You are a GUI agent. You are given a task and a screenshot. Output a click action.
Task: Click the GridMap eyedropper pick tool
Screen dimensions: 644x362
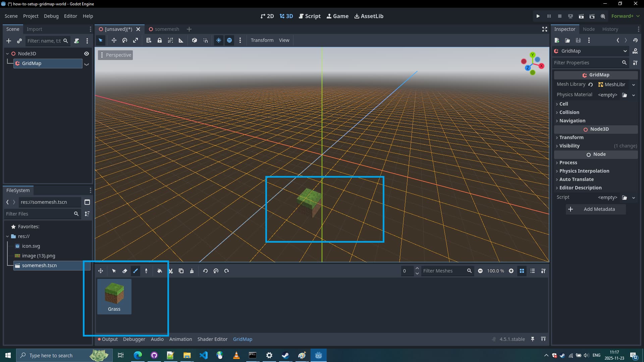[x=146, y=271]
